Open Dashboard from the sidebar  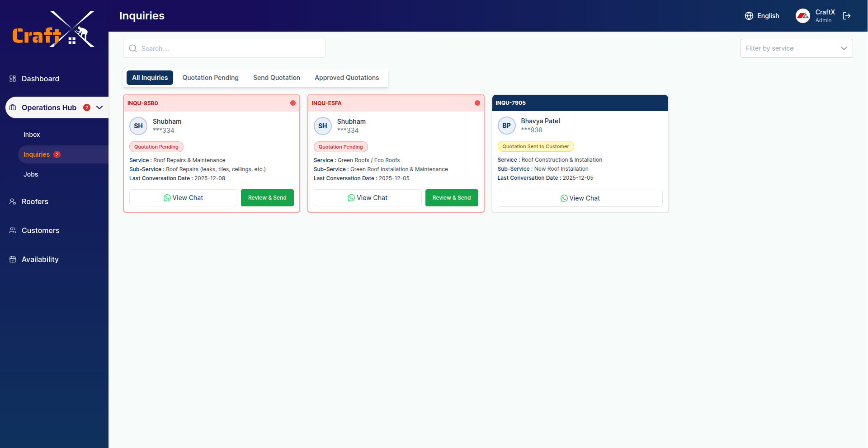tap(40, 79)
